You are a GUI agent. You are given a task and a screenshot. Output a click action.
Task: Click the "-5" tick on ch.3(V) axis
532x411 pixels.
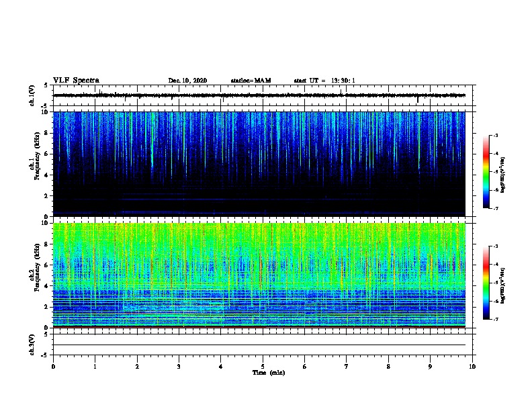pyautogui.click(x=44, y=355)
